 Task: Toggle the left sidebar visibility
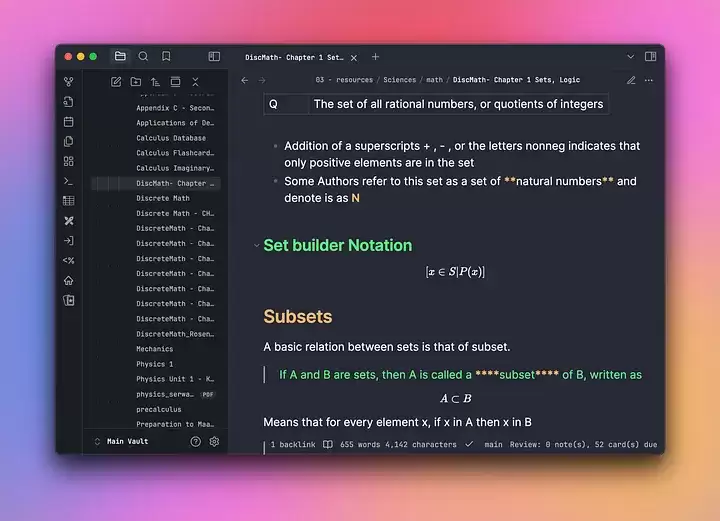point(214,57)
